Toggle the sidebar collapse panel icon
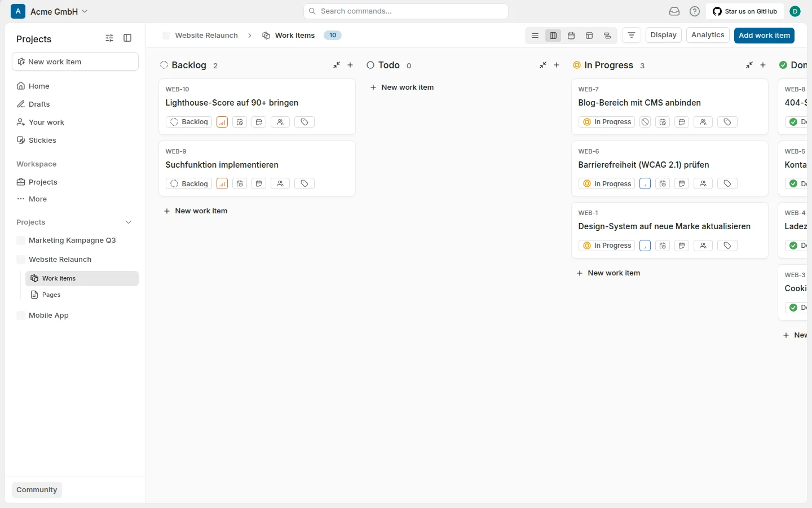 (x=127, y=38)
